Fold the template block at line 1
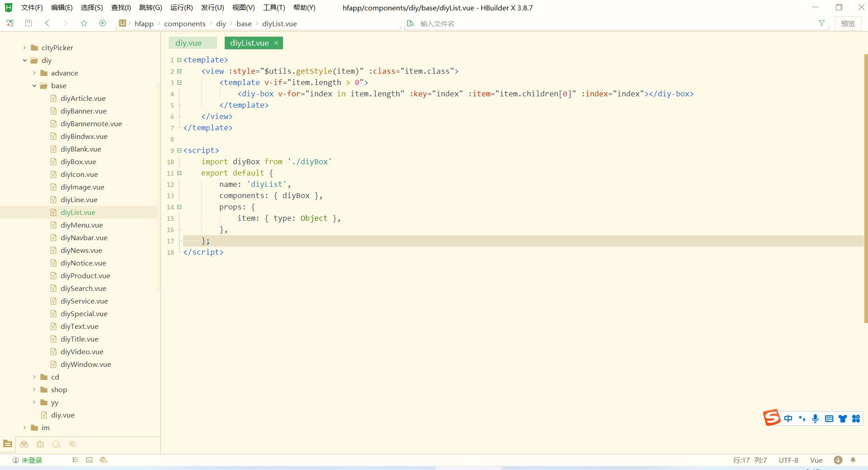868x470 pixels. 179,60
